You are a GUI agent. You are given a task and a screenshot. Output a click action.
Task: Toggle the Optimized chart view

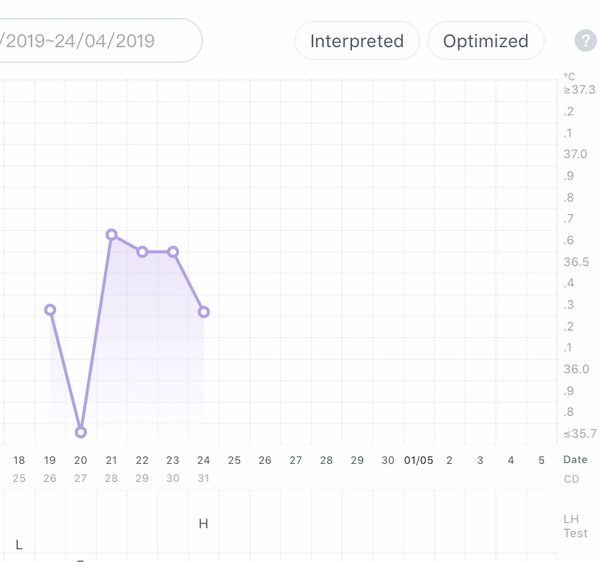(x=485, y=41)
